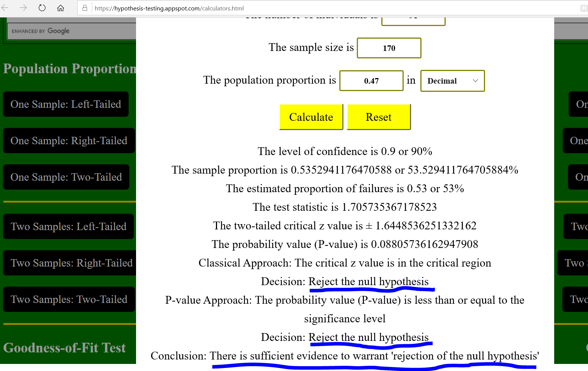
Task: Edit the population proportion field 0.47
Action: [372, 81]
